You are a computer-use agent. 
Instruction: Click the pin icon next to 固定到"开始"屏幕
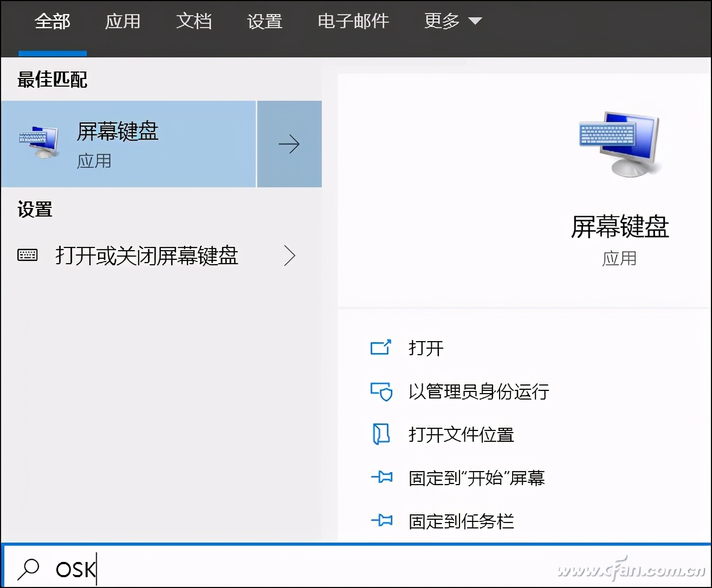[383, 477]
